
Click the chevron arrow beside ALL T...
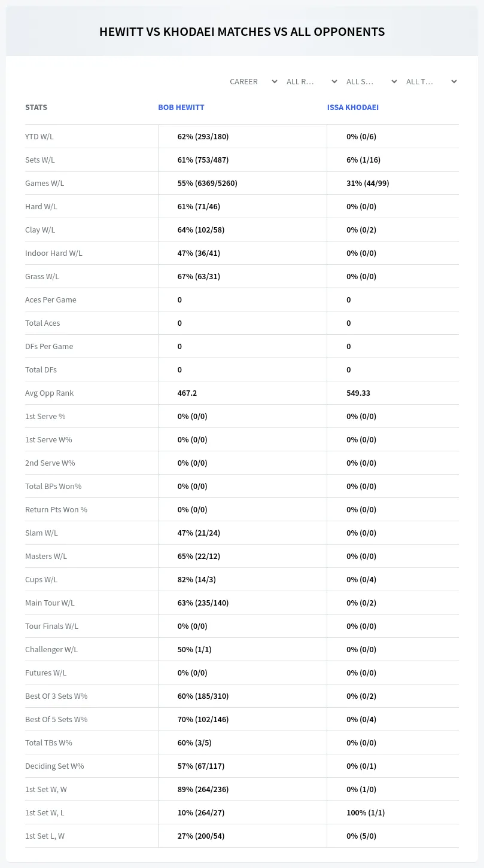pos(454,81)
